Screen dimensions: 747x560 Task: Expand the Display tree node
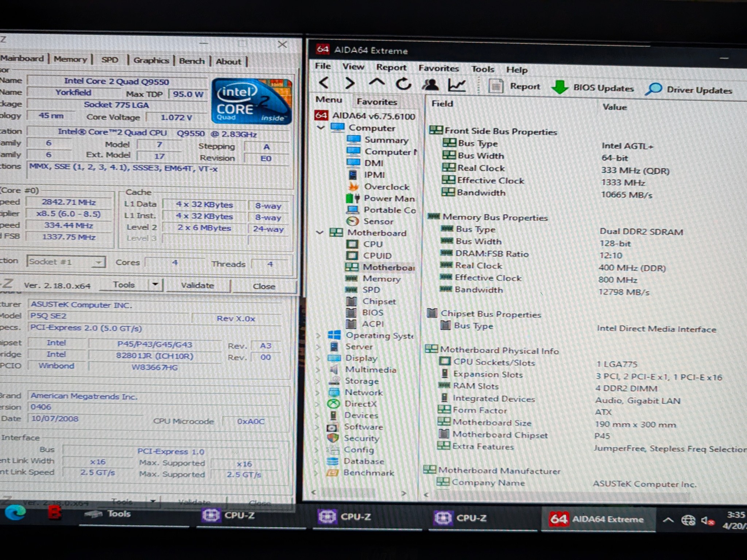pos(318,358)
